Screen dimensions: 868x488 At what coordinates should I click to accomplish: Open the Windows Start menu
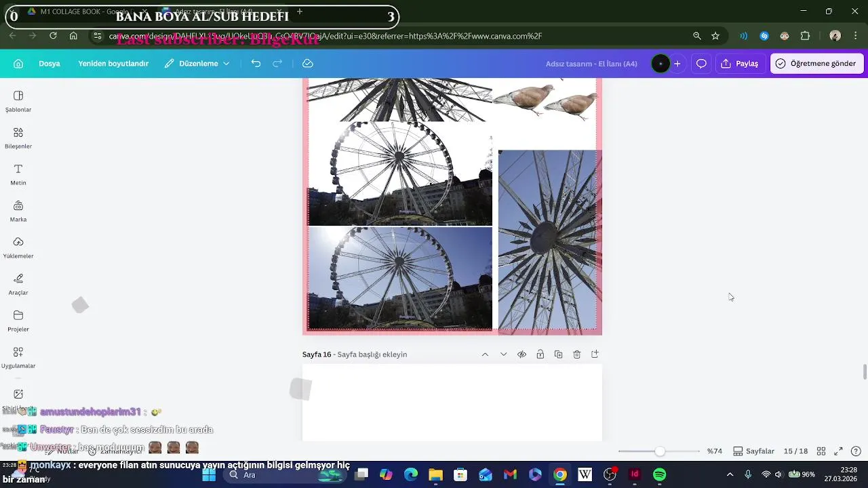click(209, 474)
